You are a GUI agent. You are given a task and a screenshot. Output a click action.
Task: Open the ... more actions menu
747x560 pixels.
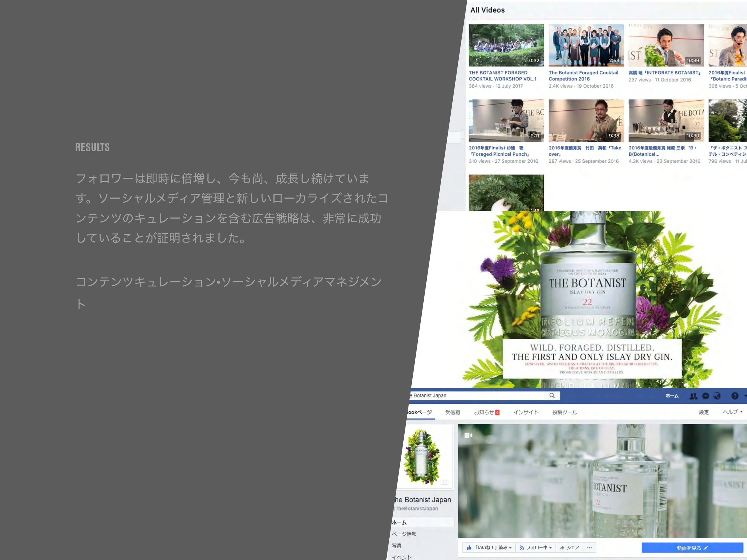589,547
